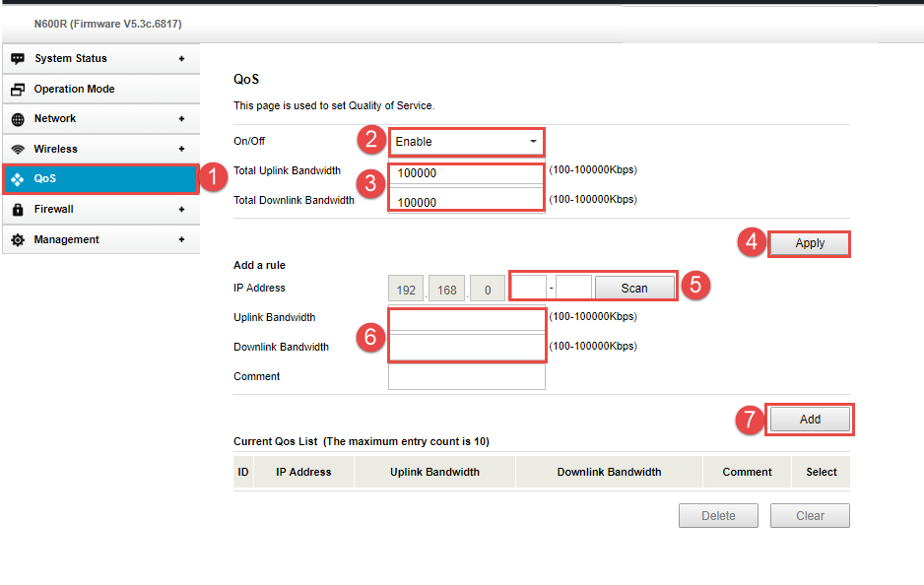Expand the Wireless menu plus sign
This screenshot has width=924, height=585.
181,149
